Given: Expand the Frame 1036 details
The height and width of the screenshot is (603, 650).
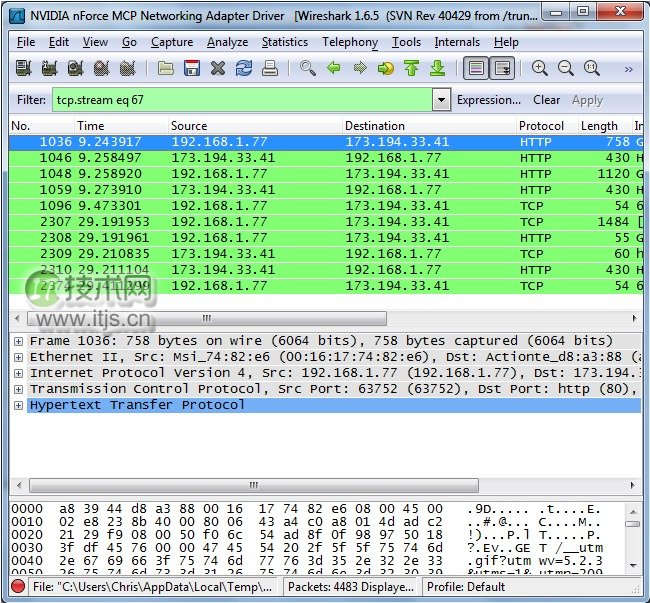Looking at the screenshot, I should tap(18, 341).
